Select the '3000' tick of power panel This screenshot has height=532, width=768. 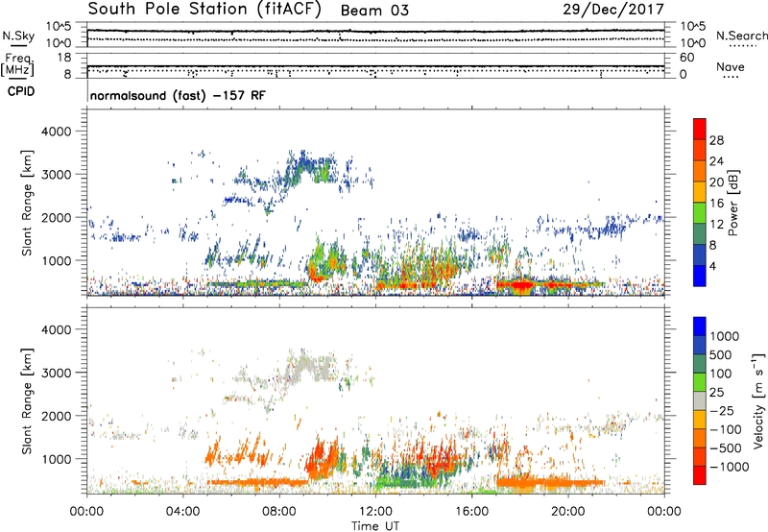(57, 175)
